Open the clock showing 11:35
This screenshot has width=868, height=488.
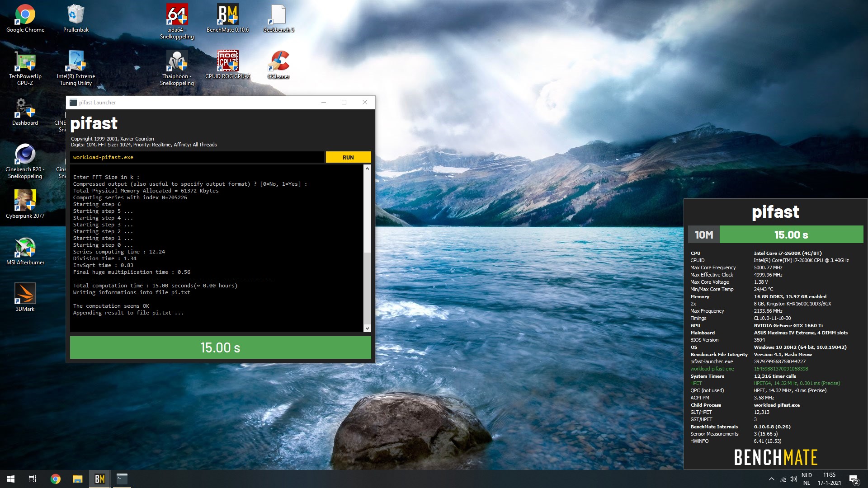click(x=830, y=479)
